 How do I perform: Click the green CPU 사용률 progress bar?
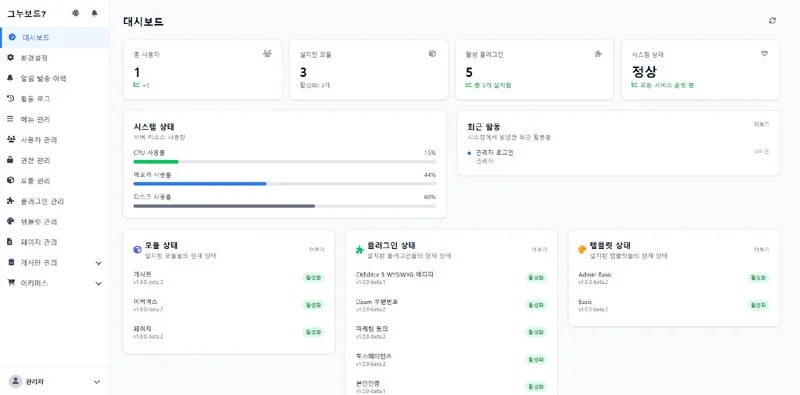pos(156,162)
